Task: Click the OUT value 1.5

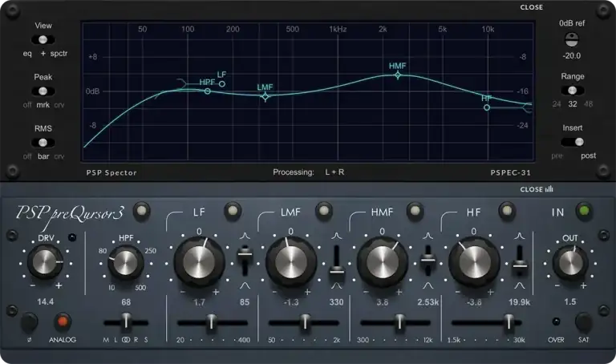Action: click(x=570, y=301)
